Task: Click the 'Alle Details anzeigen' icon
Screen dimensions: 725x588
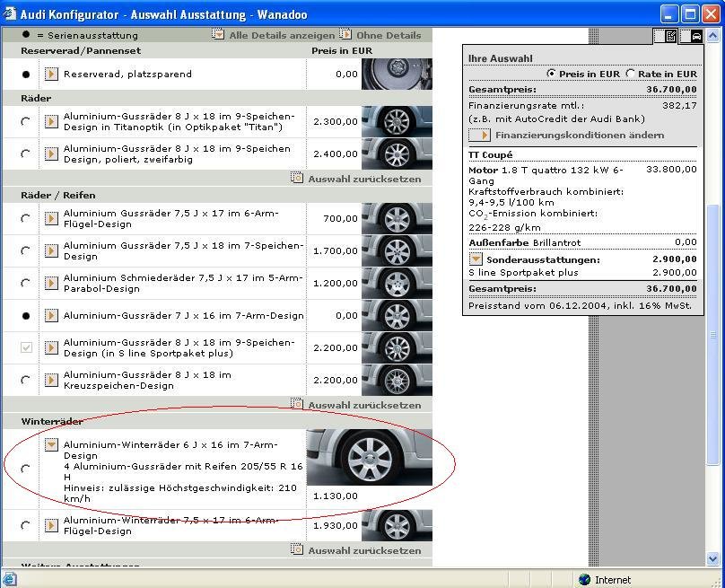Action: 218,35
